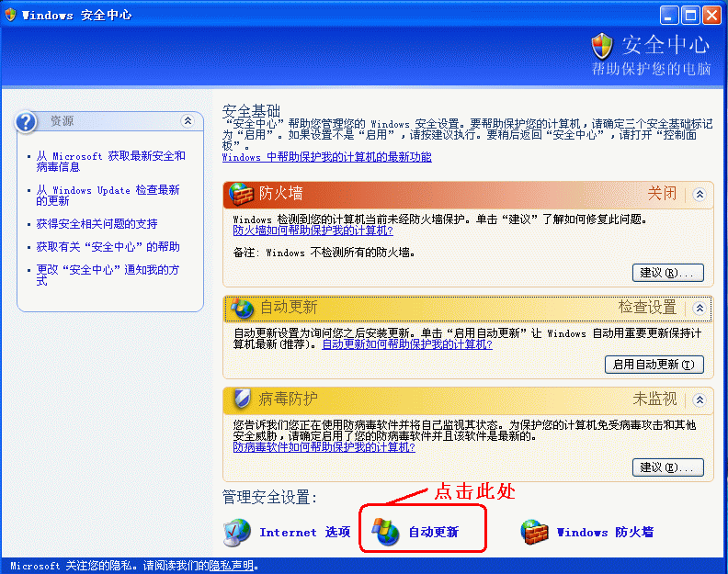Open 获得安全相关问题的支持 link
Screen dimensions: 728x574
97,224
